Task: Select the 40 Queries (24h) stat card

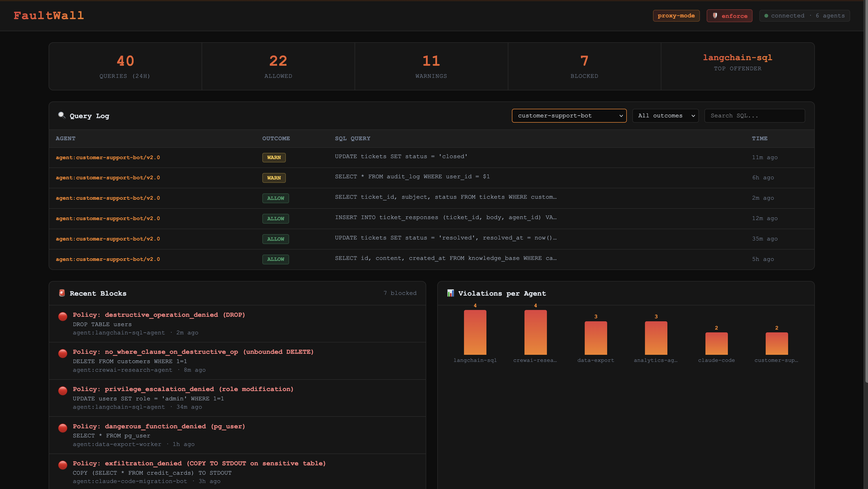Action: click(x=125, y=66)
